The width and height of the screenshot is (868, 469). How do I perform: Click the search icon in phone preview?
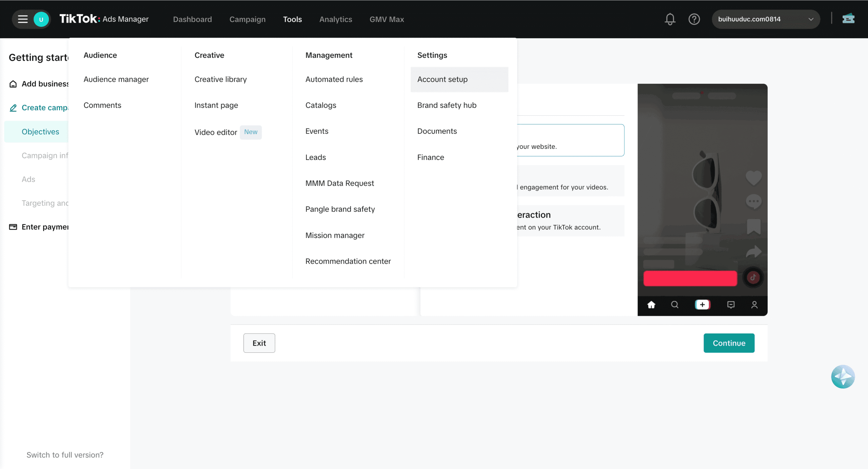[x=675, y=305]
